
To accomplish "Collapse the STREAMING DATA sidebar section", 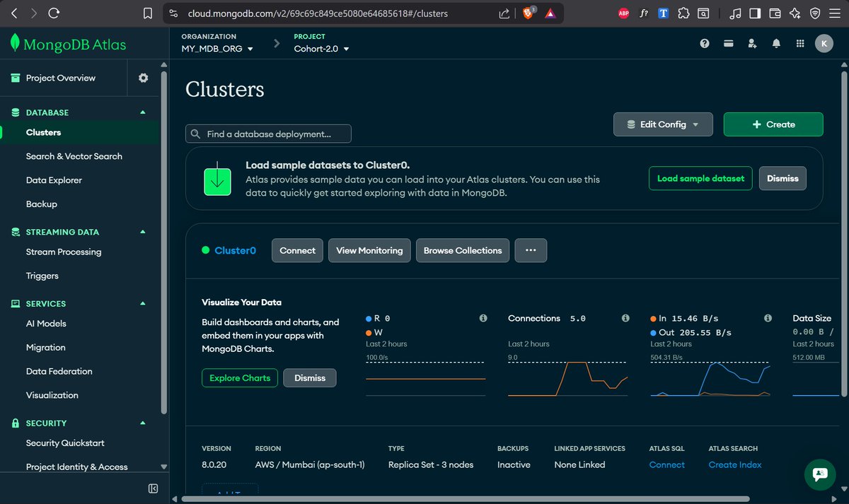I will pyautogui.click(x=143, y=232).
